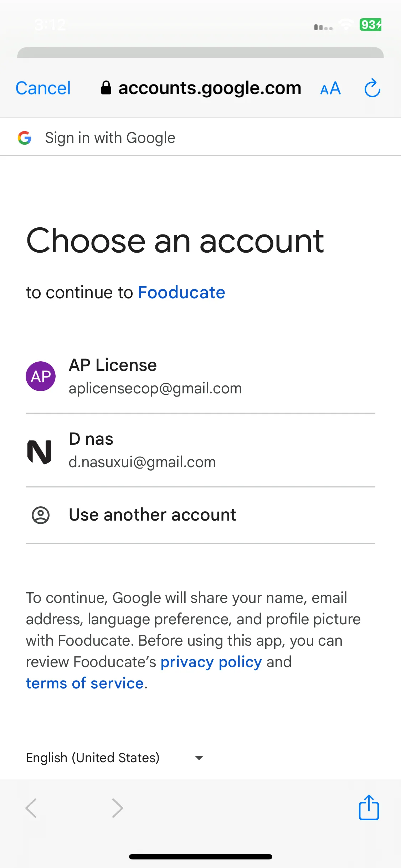Tap the N profile picture for D nas

click(40, 452)
